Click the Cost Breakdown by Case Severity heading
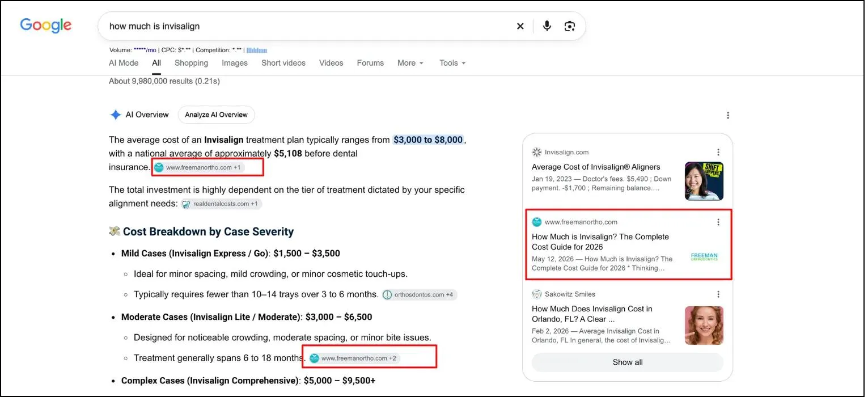The width and height of the screenshot is (868, 397). pyautogui.click(x=208, y=231)
